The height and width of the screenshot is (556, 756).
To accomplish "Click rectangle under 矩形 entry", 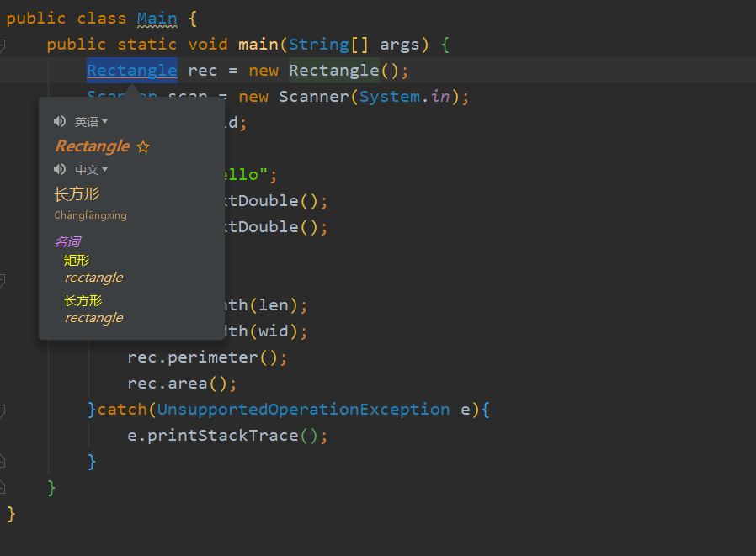I will (x=94, y=278).
